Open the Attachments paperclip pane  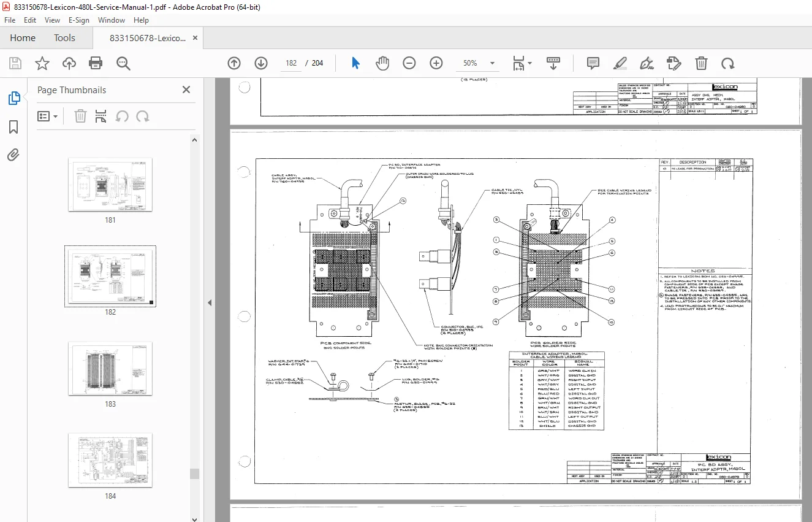tap(13, 155)
